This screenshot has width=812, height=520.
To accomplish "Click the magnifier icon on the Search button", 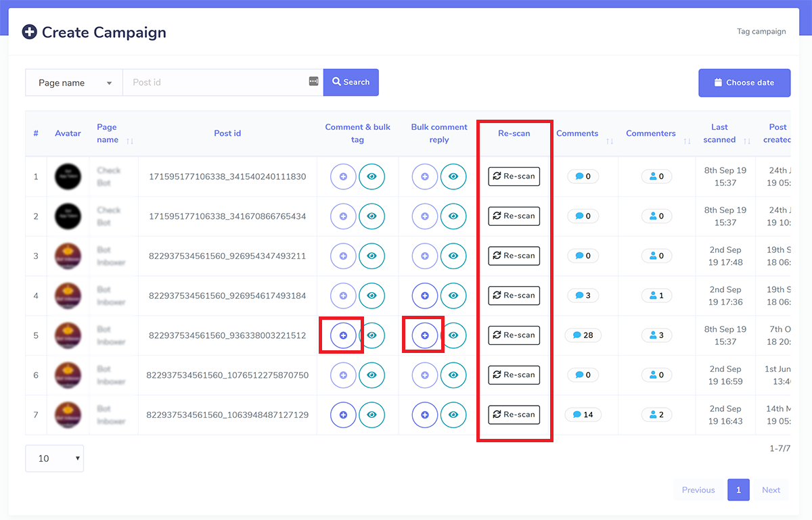I will 338,82.
